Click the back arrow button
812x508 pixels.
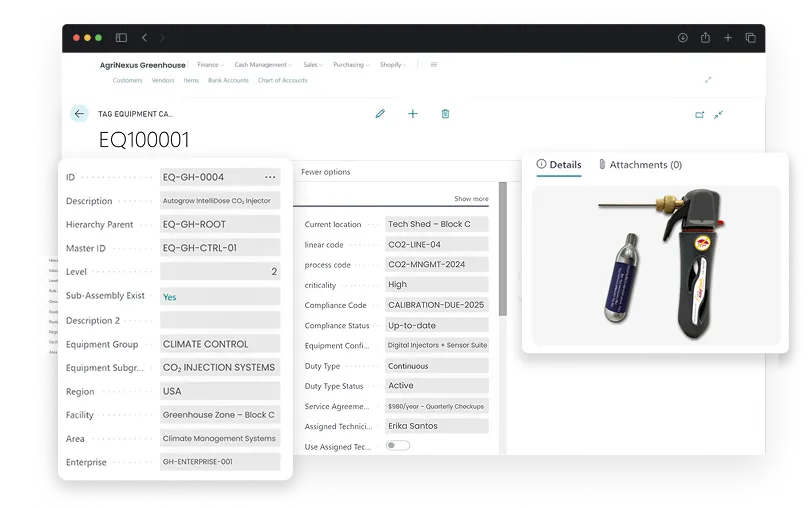pos(79,114)
